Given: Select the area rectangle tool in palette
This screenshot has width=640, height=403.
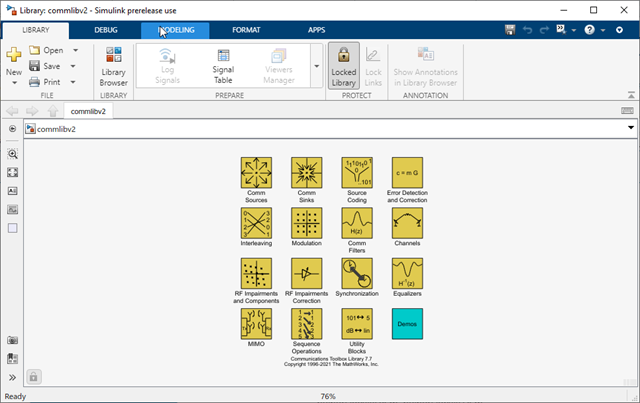Looking at the screenshot, I should pos(13,228).
